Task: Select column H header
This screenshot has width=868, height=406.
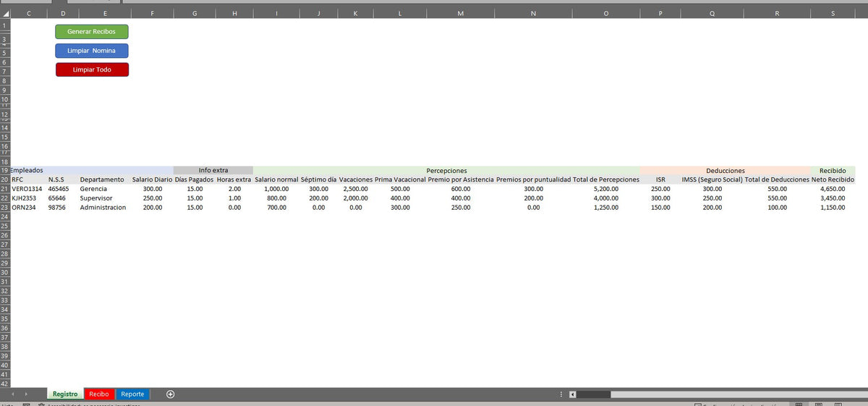Action: click(234, 14)
